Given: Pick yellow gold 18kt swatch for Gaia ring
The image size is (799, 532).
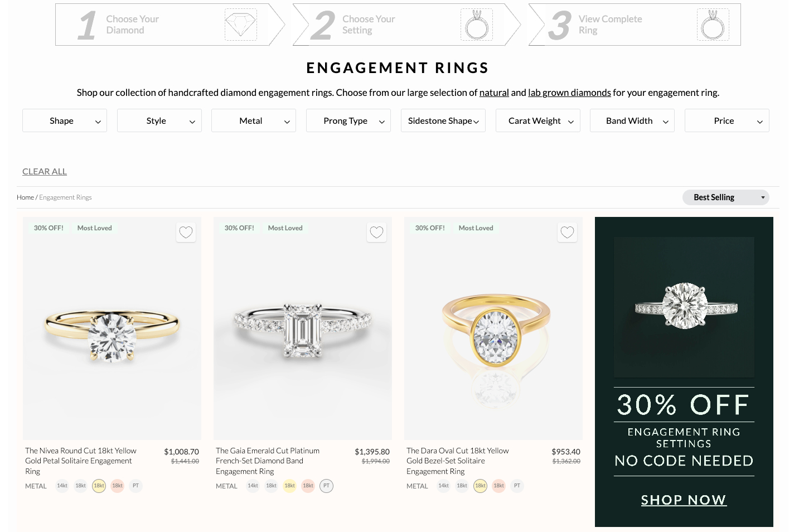Looking at the screenshot, I should point(289,486).
